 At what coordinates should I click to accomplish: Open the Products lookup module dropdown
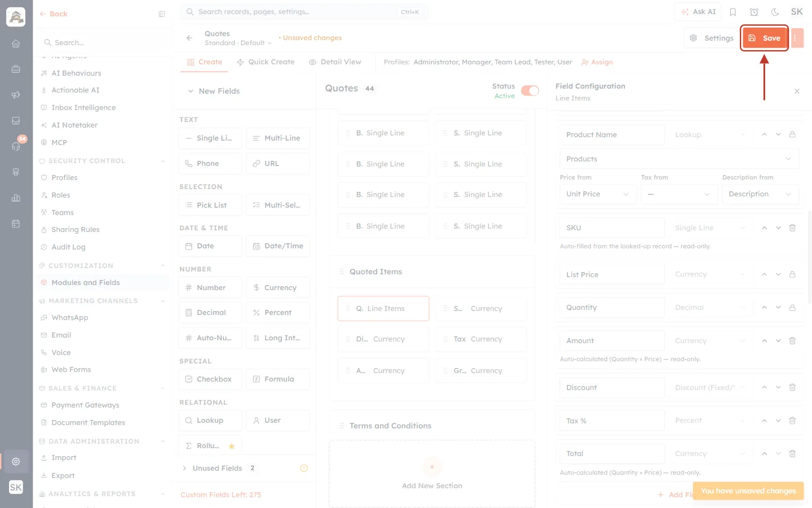click(679, 159)
